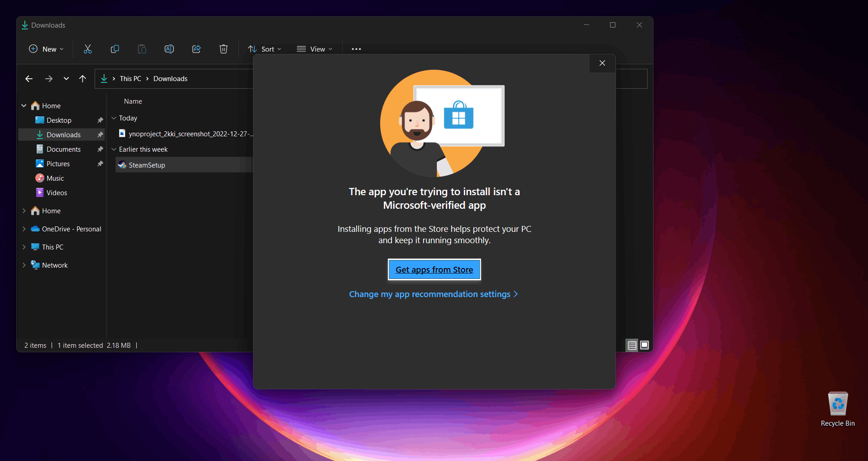Navigate back with the back arrow
Image resolution: width=868 pixels, height=461 pixels.
click(x=29, y=79)
